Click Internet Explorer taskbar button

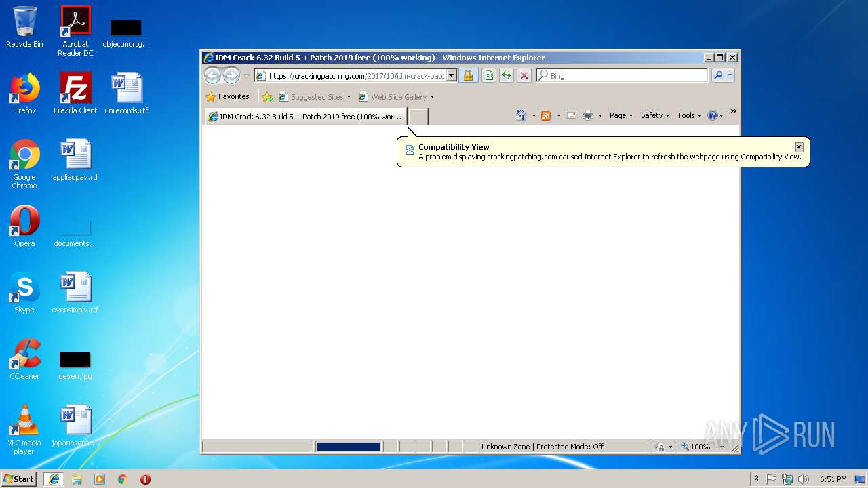54,479
